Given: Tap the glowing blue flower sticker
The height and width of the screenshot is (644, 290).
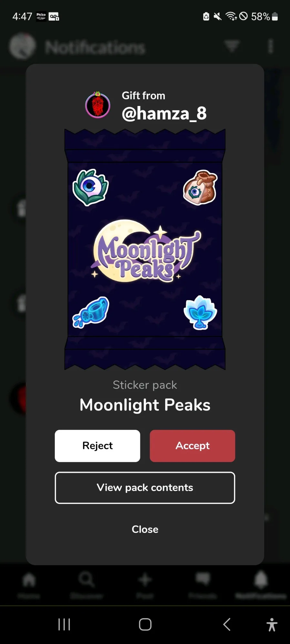Looking at the screenshot, I should point(200,312).
